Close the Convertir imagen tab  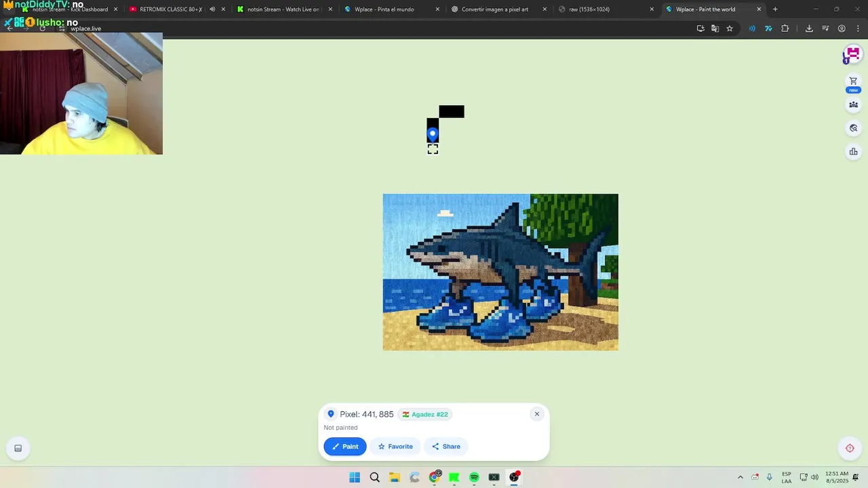545,9
